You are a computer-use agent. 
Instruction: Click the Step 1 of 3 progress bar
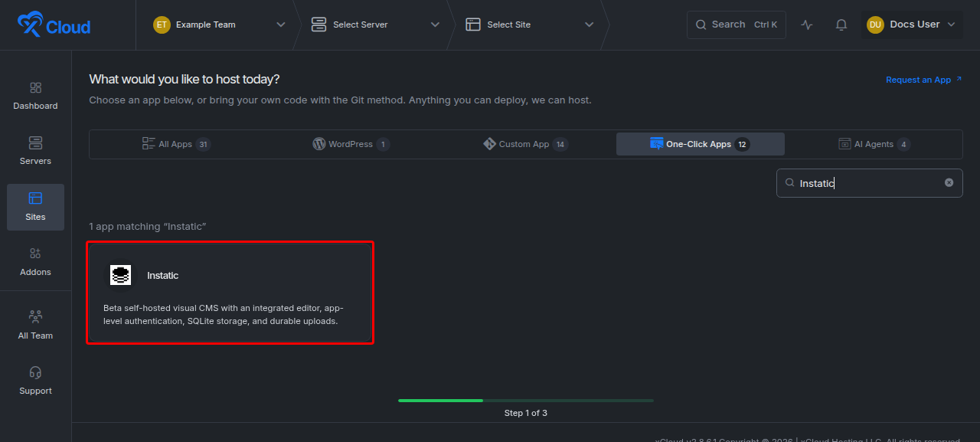[526, 401]
